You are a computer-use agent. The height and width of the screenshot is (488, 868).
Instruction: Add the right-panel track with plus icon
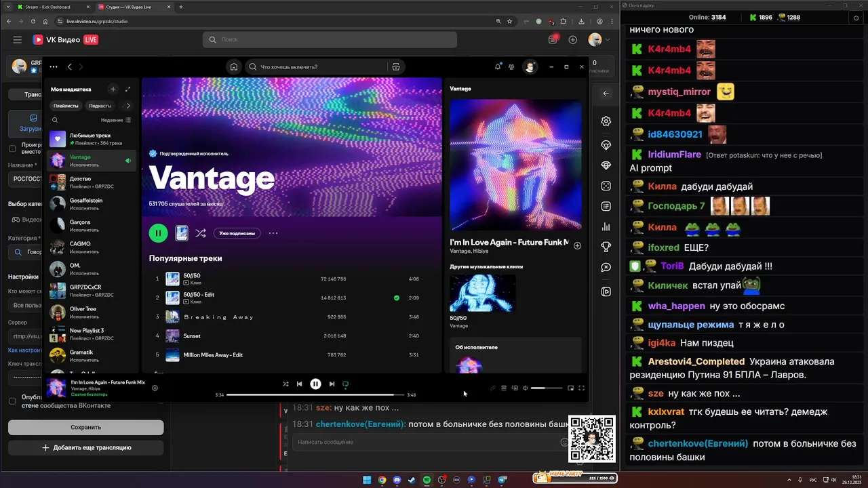577,246
